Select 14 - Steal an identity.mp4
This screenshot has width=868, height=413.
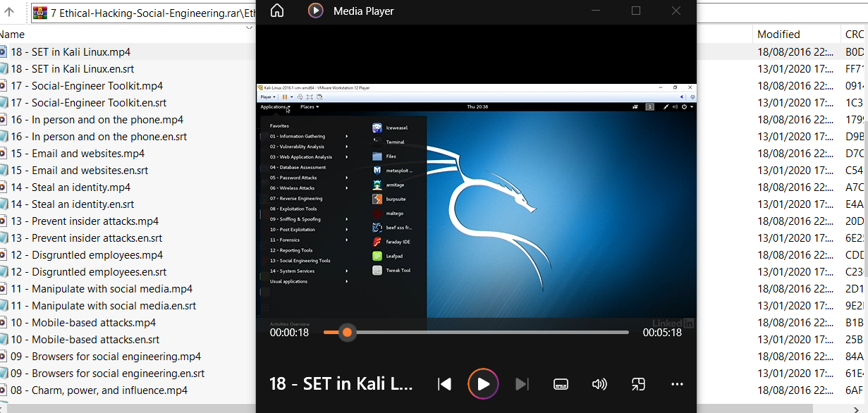[x=70, y=187]
